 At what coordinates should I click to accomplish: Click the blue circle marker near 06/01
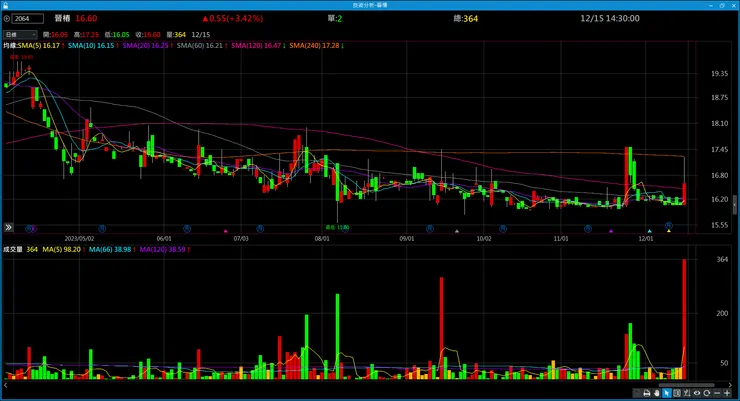pos(187,229)
